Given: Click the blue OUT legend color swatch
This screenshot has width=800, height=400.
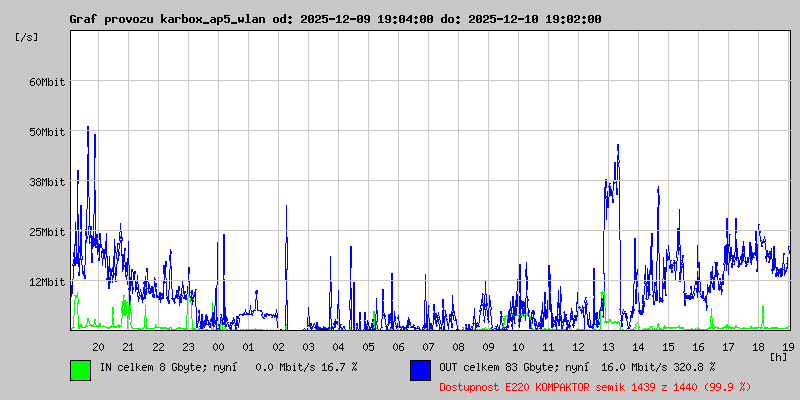Looking at the screenshot, I should pos(420,370).
